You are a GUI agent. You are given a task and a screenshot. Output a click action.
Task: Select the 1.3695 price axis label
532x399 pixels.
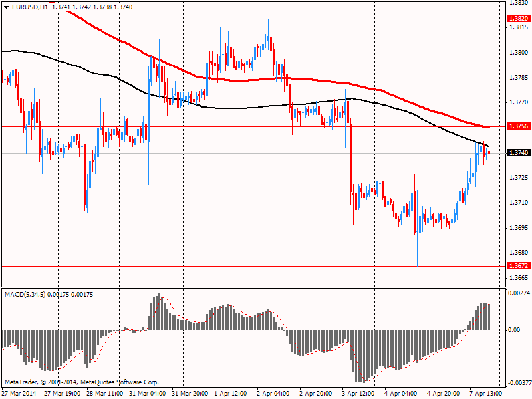point(519,228)
